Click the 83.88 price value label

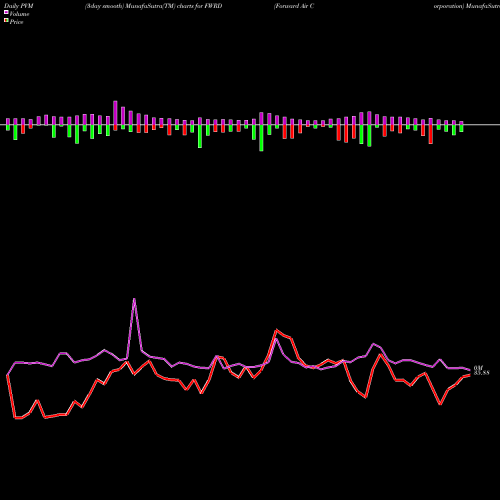tap(481, 373)
